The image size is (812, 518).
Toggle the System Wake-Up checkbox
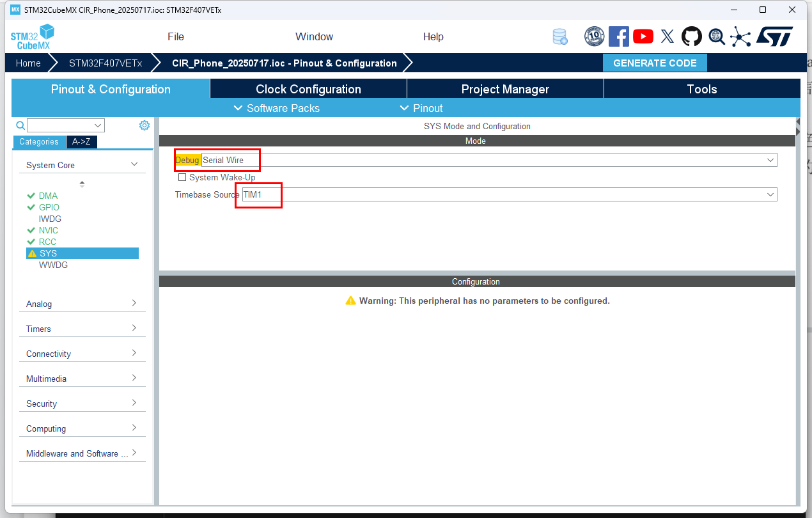[182, 177]
